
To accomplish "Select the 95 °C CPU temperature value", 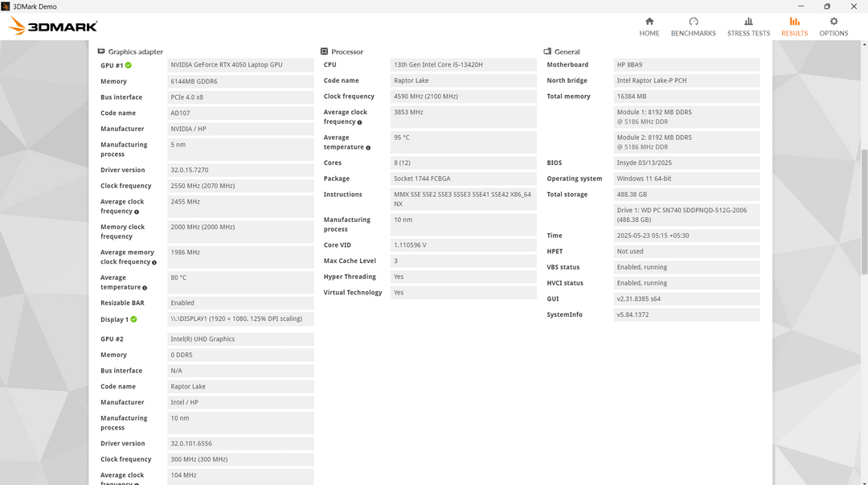I will click(464, 142).
